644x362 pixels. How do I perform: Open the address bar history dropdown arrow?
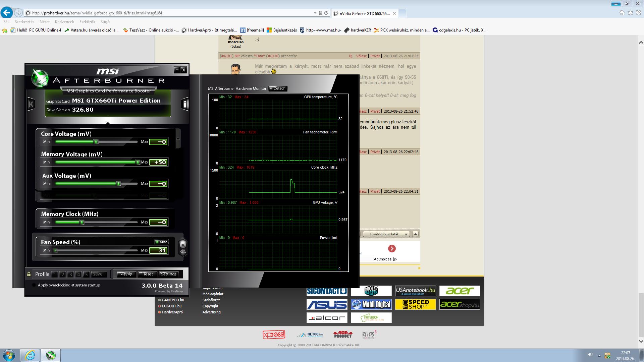click(315, 13)
